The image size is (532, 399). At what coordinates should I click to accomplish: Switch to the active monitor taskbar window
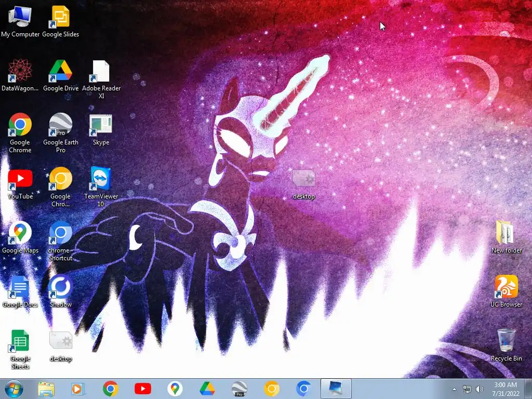(336, 389)
